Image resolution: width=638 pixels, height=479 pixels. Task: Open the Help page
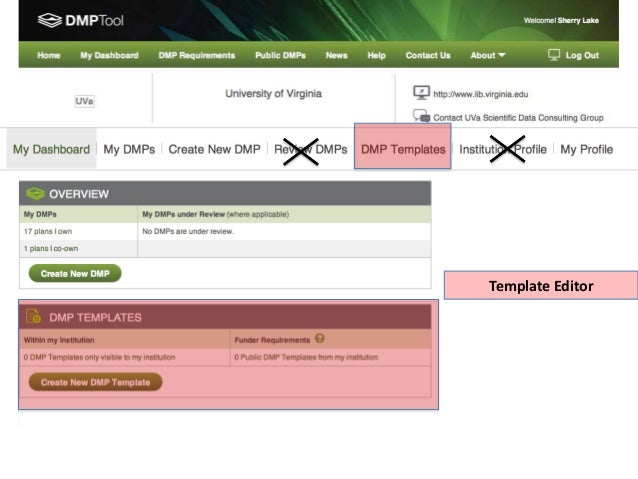tap(376, 55)
